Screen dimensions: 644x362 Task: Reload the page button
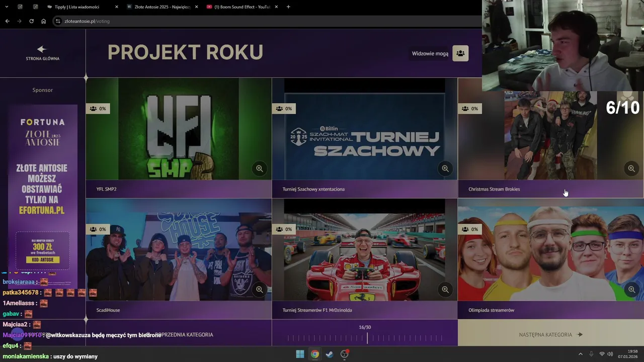tap(31, 21)
